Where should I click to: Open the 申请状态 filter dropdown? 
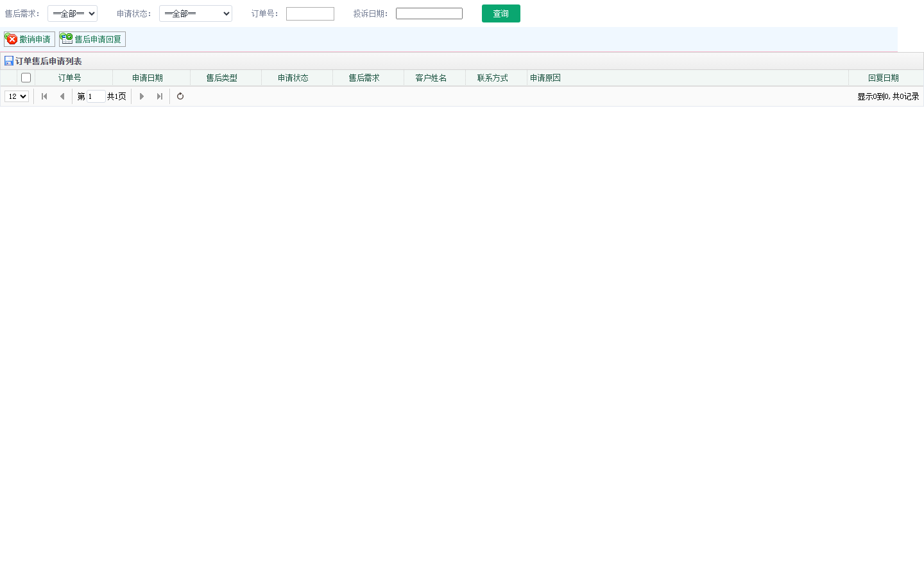pos(196,13)
